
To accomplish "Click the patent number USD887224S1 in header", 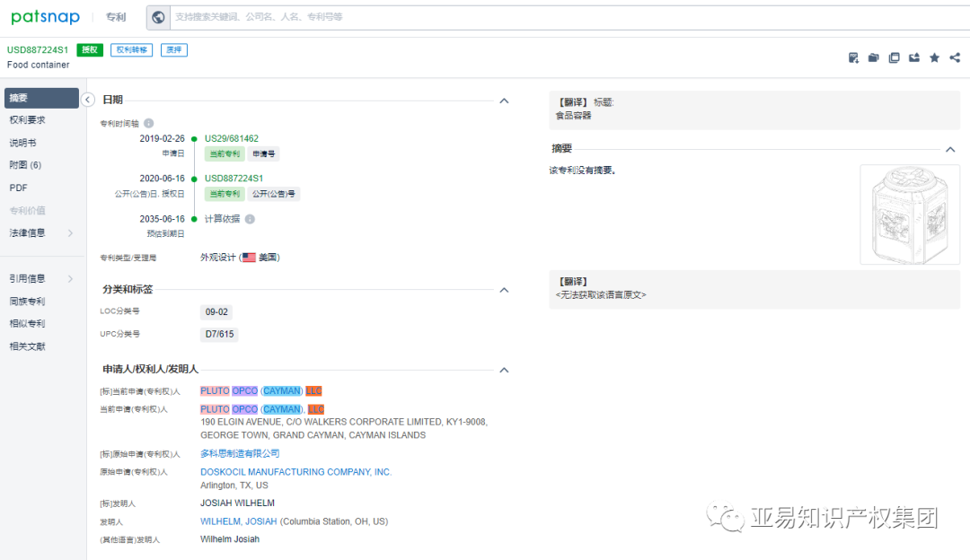I will [38, 50].
